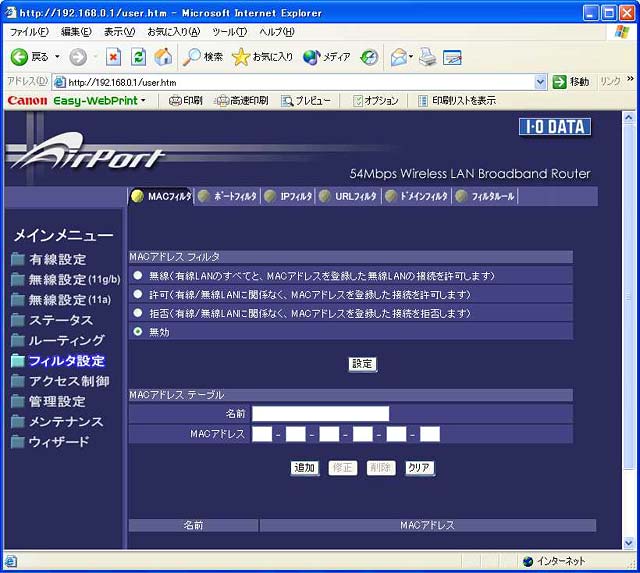Open the ファイル(F) menu
Viewport: 640px width, 573px height.
(x=29, y=32)
